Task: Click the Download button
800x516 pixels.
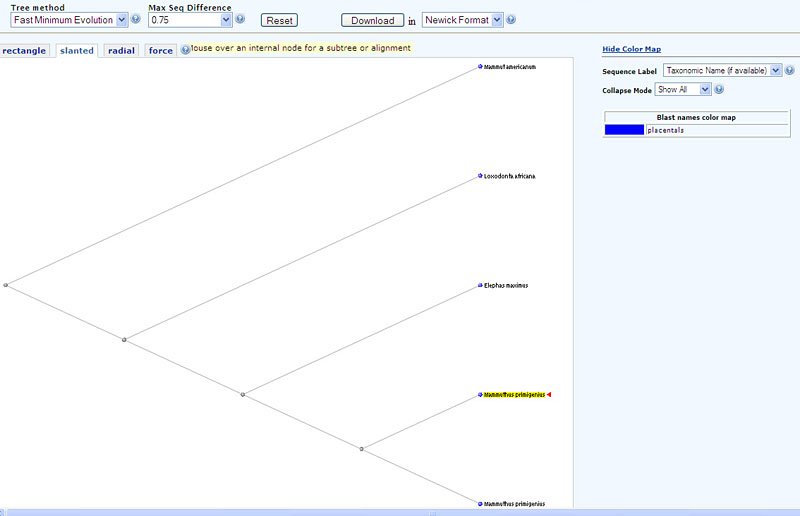Action: [372, 20]
